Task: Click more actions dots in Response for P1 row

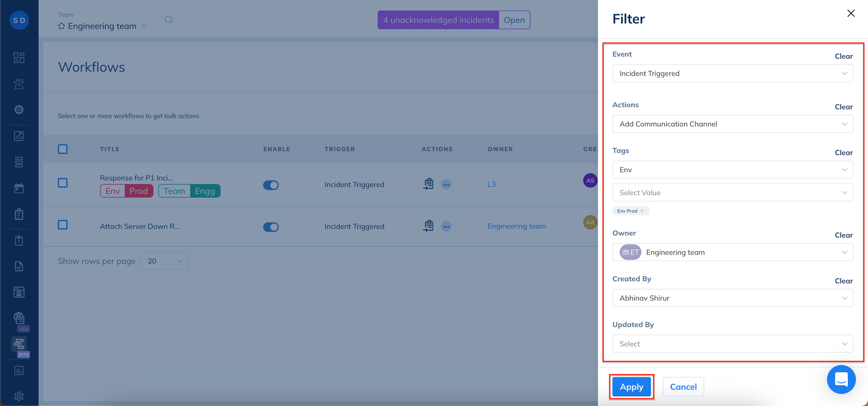Action: click(x=446, y=185)
